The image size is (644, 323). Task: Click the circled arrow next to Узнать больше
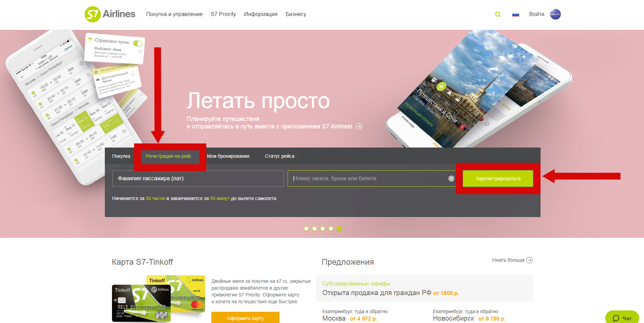point(530,260)
